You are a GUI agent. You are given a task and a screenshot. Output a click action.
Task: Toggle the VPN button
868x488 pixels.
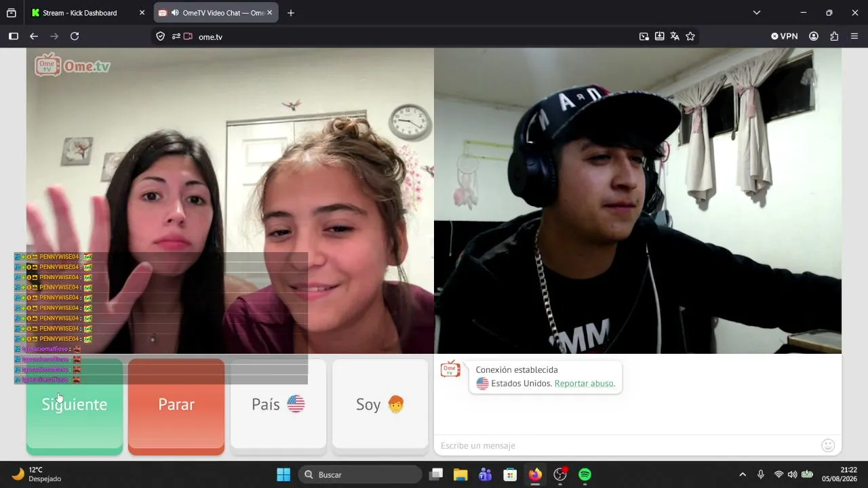click(785, 37)
